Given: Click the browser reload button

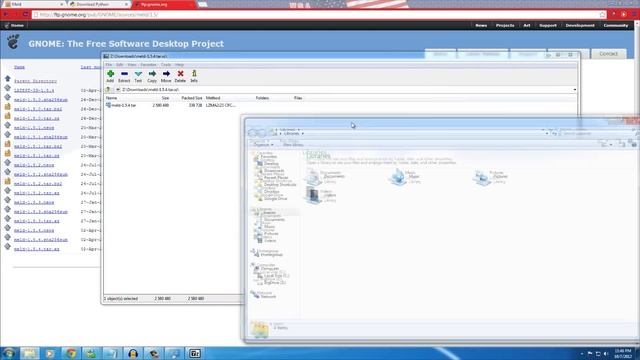Looking at the screenshot, I should 25,14.
